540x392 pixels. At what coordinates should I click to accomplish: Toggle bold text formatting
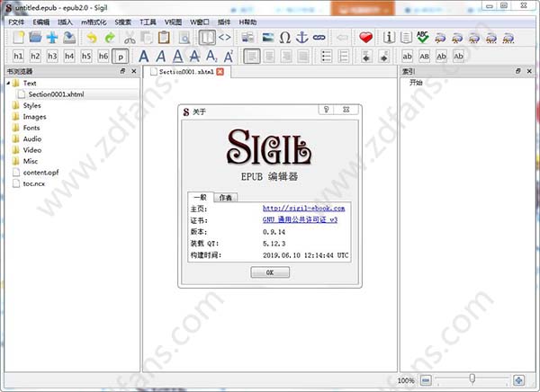click(x=144, y=56)
